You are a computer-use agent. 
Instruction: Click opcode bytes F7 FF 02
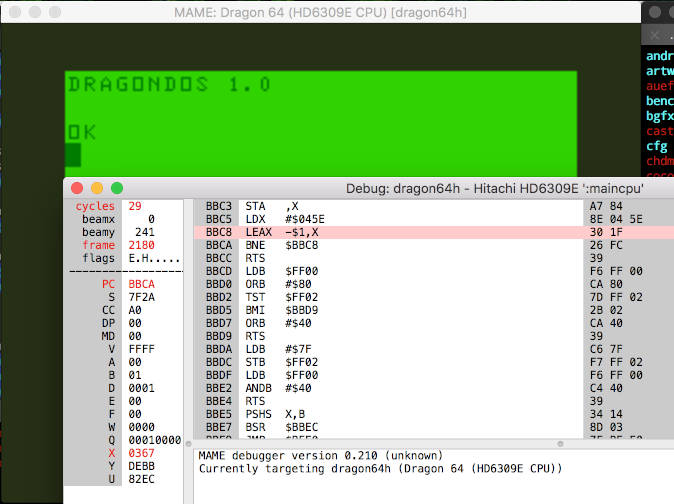point(616,362)
